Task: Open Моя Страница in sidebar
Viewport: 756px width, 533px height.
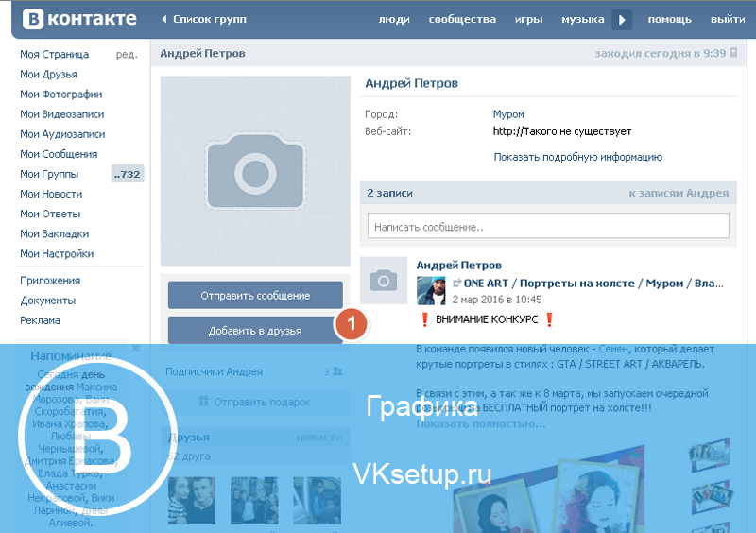Action: click(54, 54)
